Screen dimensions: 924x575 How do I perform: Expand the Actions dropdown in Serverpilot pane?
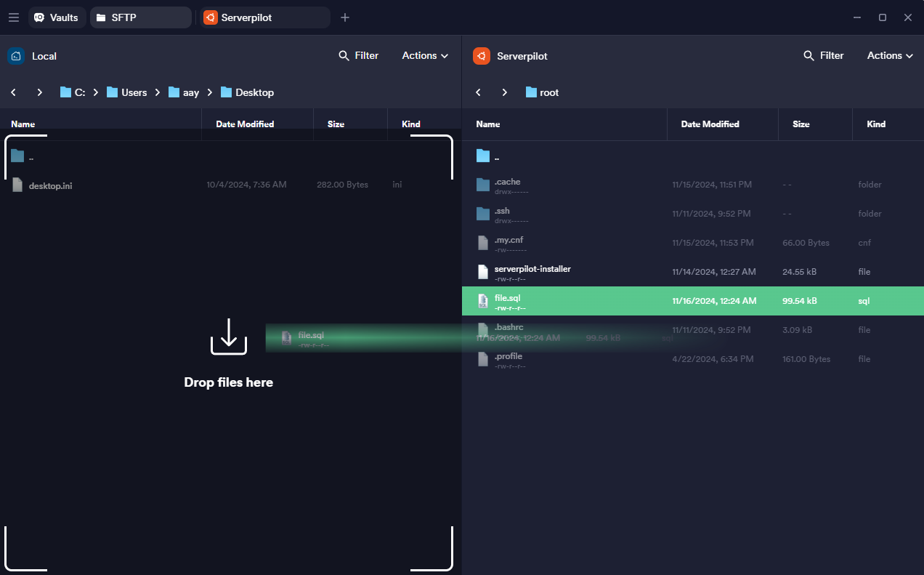click(890, 56)
